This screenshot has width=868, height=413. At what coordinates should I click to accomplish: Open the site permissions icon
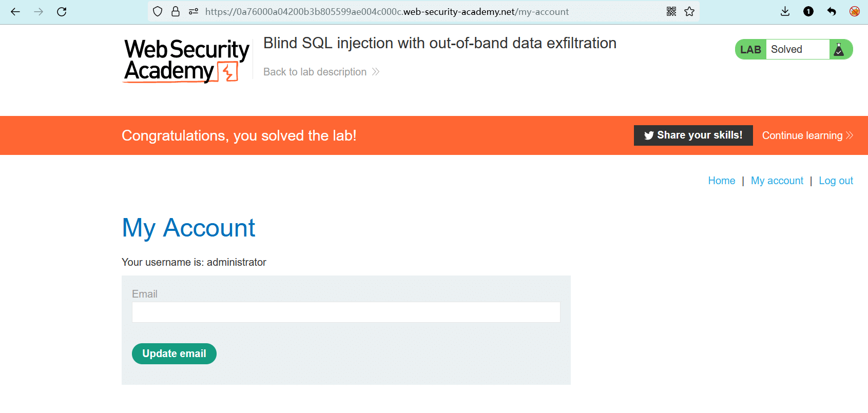pos(194,12)
